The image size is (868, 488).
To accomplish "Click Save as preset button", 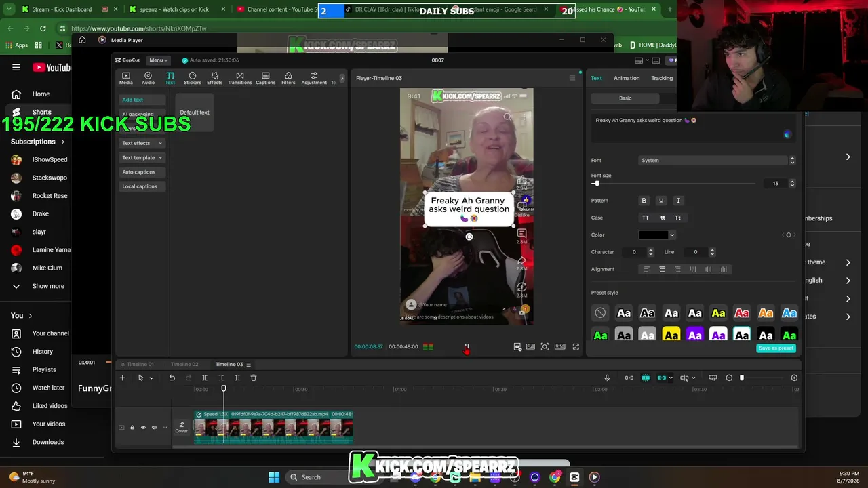I will click(x=776, y=348).
